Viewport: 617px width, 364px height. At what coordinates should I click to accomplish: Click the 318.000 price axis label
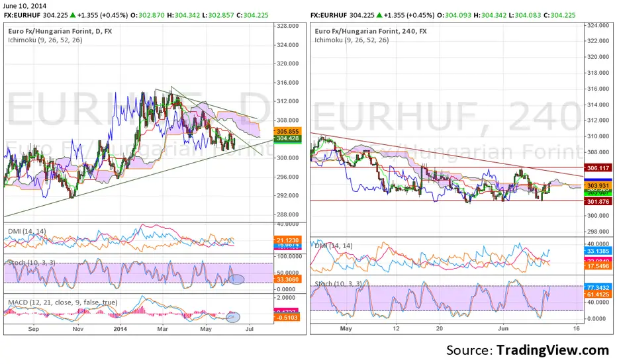click(x=598, y=73)
